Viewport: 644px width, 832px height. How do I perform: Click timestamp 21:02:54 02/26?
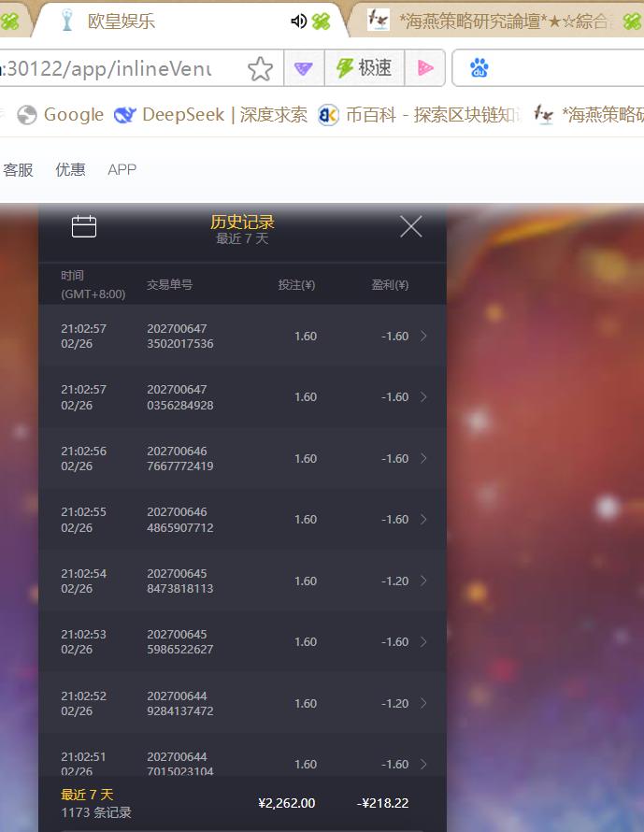click(x=84, y=581)
